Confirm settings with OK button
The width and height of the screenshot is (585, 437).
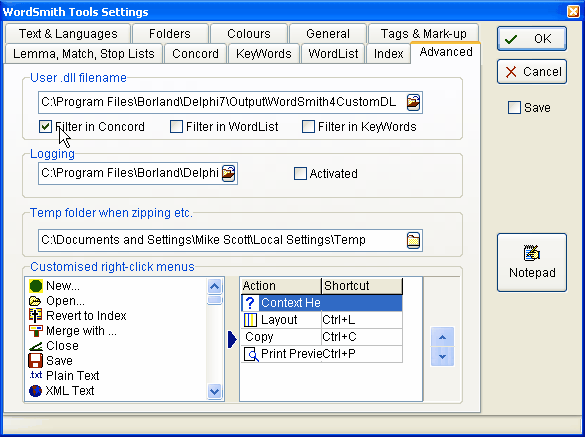532,39
